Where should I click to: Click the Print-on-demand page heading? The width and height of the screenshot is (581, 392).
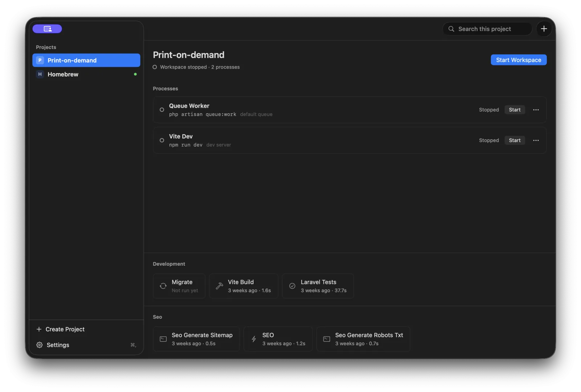coord(188,55)
